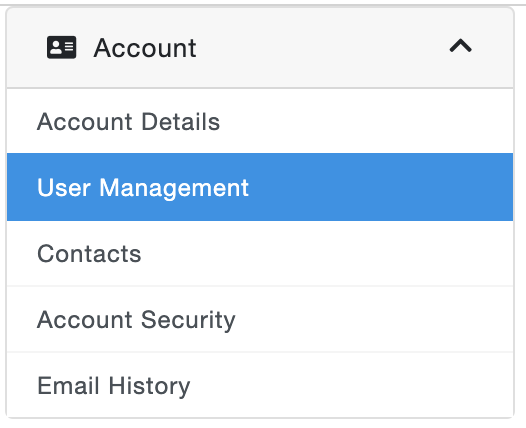This screenshot has height=428, width=526.
Task: Open the Account Security page
Action: [260, 319]
